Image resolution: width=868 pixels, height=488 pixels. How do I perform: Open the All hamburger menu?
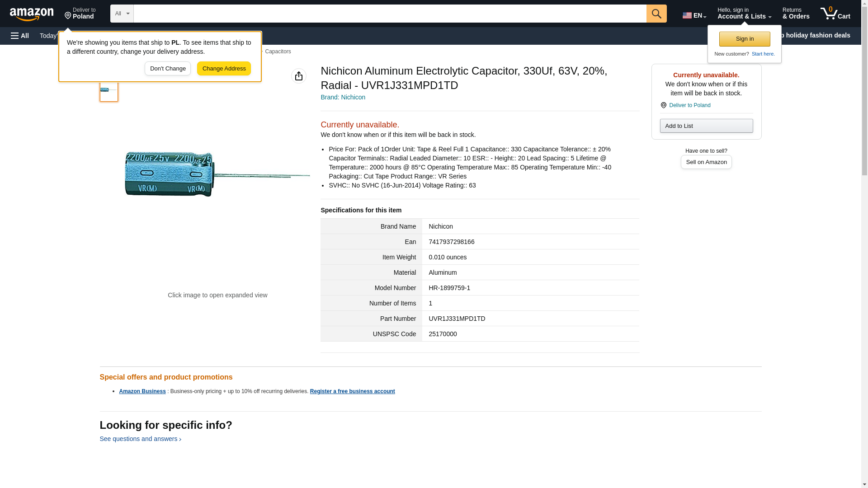pyautogui.click(x=20, y=36)
